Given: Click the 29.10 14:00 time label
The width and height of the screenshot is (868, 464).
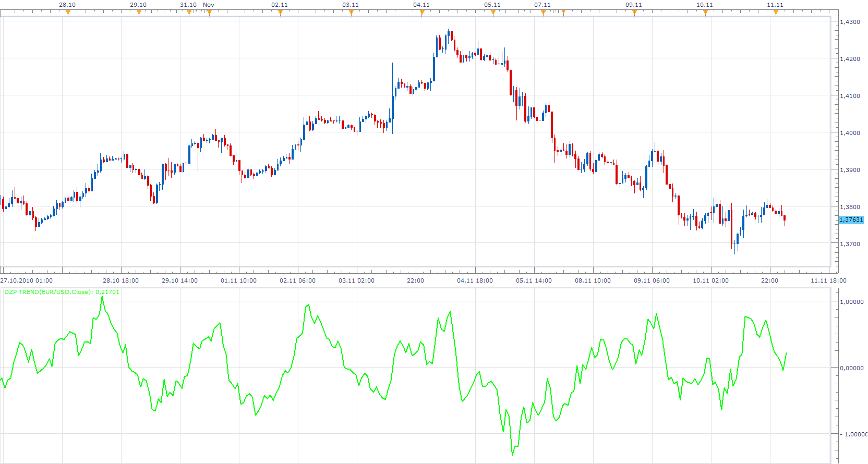Looking at the screenshot, I should [179, 280].
